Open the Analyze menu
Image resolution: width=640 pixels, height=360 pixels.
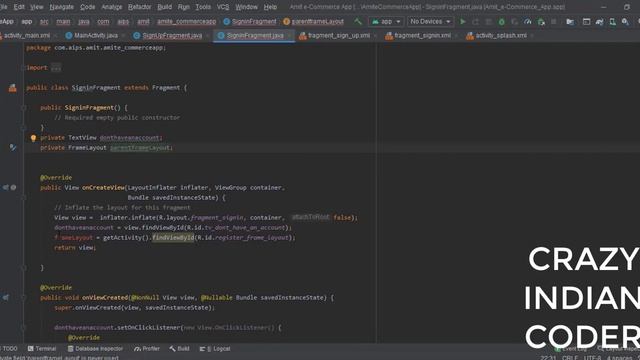pyautogui.click(x=111, y=7)
